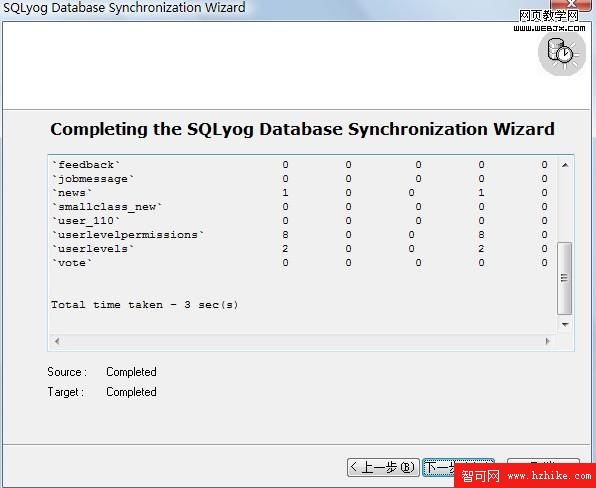
Task: Click the 'Target :' label
Action: pos(65,392)
